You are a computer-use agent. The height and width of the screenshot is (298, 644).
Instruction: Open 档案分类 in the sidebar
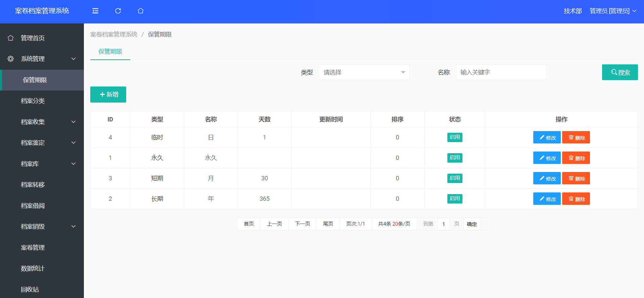(33, 101)
